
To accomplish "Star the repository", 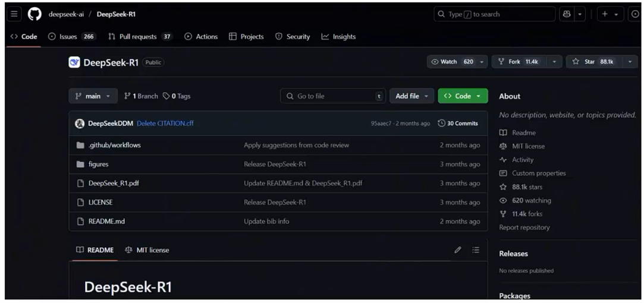I will [593, 62].
